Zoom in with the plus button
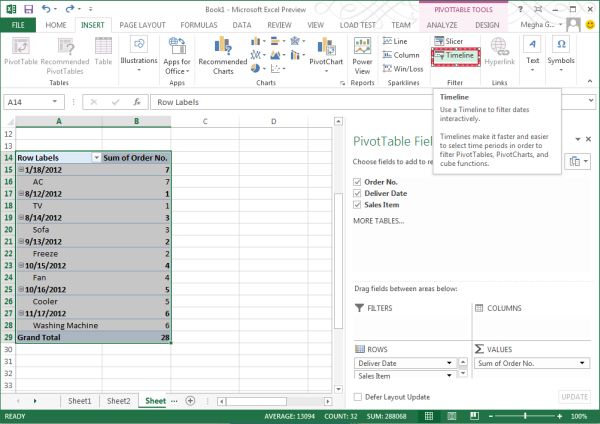 tap(559, 416)
